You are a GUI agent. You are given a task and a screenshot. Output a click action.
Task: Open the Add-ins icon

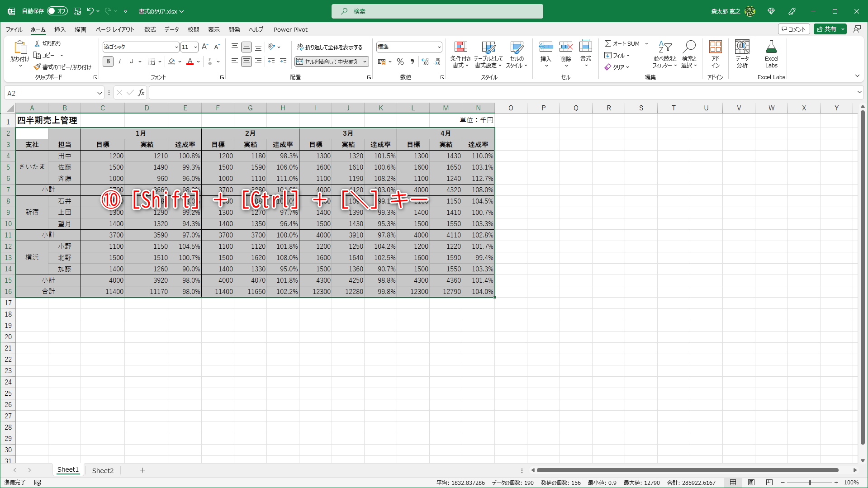716,47
